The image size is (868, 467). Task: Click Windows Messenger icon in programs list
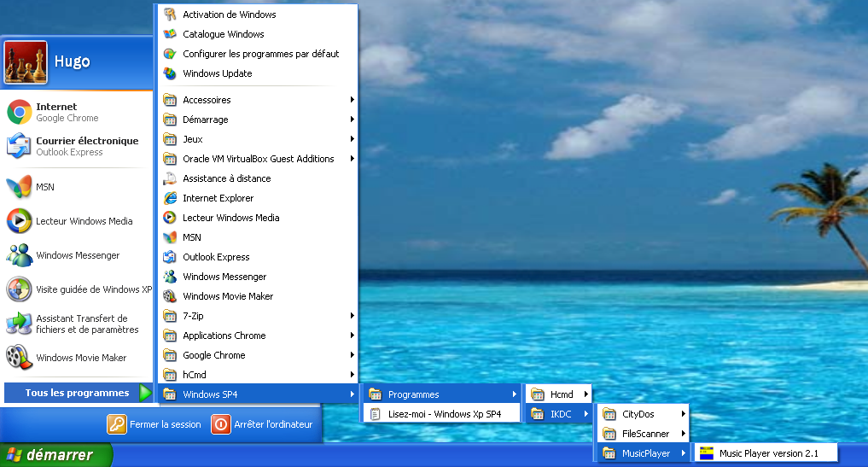(170, 277)
